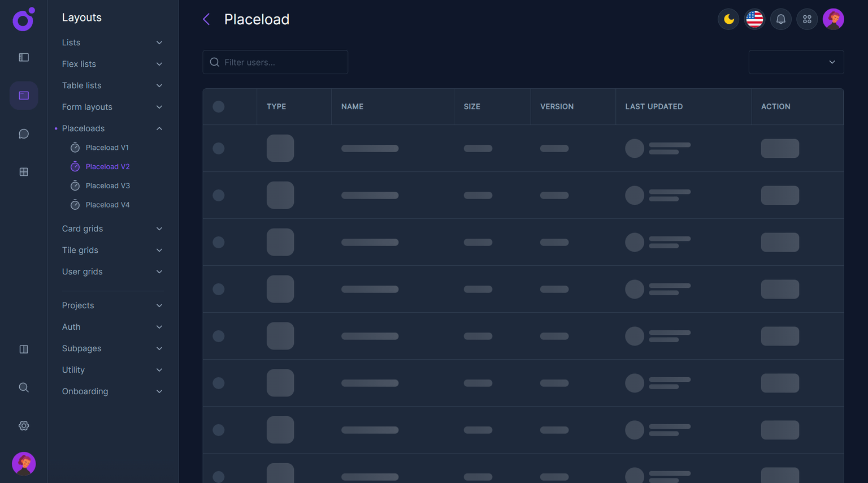Click the chat bubble icon in sidebar

(x=24, y=134)
